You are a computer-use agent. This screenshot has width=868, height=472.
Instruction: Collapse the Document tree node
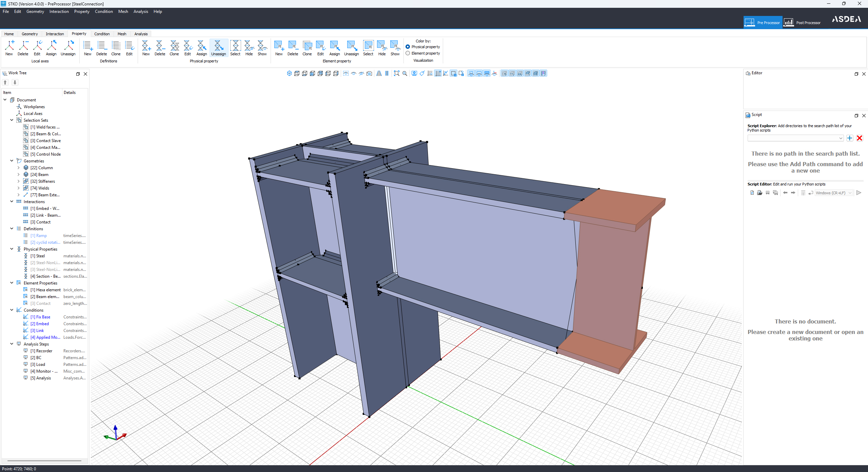pos(5,100)
